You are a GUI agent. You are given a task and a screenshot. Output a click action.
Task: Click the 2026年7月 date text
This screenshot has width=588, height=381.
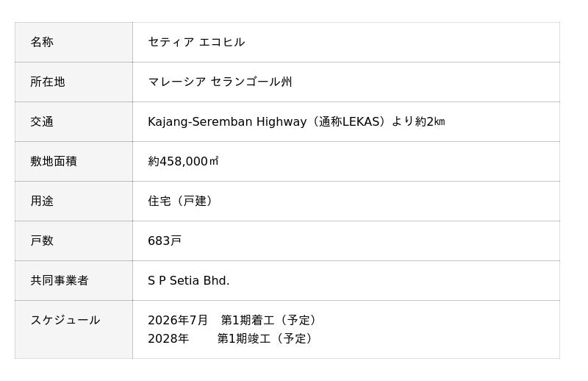(x=178, y=320)
